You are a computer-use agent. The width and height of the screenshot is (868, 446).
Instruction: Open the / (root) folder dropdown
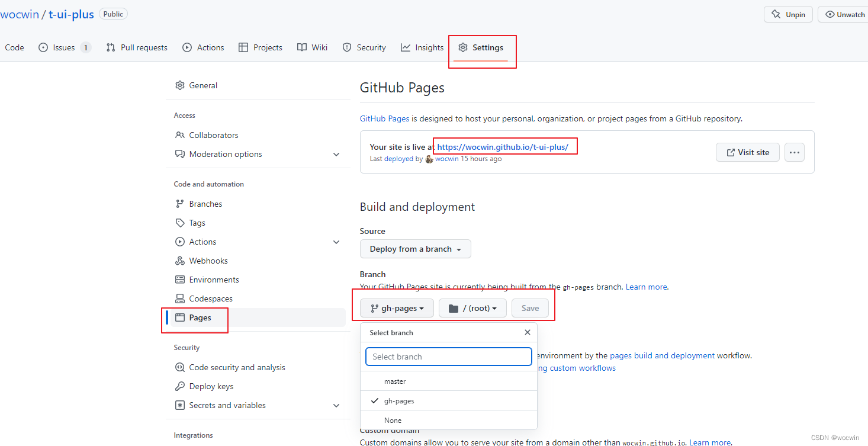tap(472, 308)
